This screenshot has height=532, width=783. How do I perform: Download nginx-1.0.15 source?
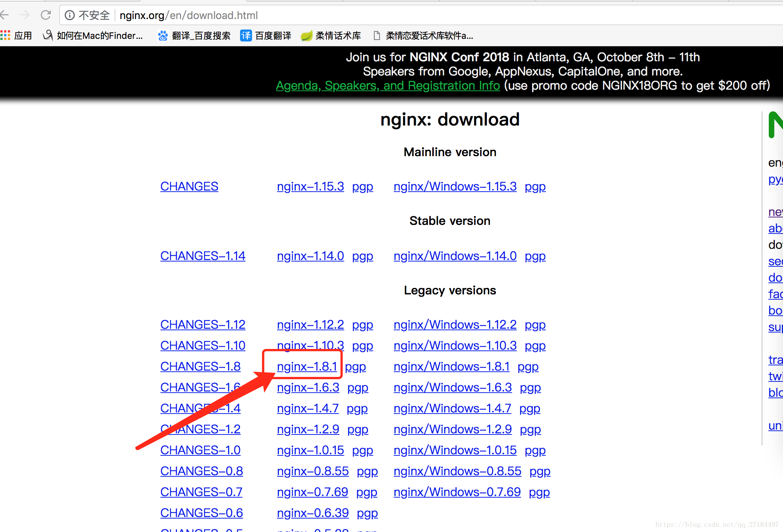310,450
